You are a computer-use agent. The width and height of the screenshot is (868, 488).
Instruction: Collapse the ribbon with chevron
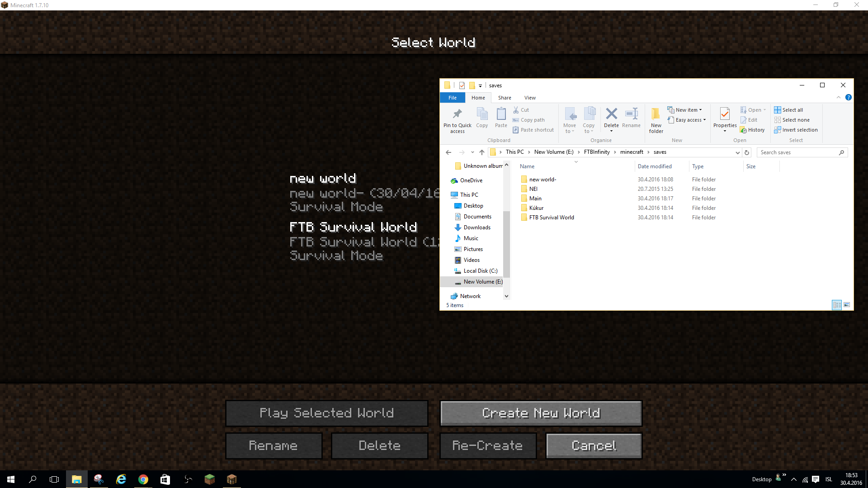[838, 97]
